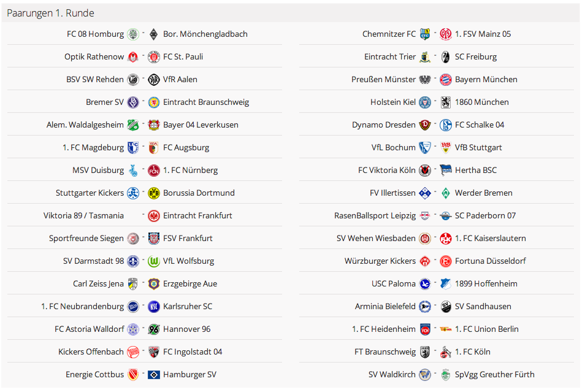Open the 1. FC Kaiserslautern link

(490, 238)
